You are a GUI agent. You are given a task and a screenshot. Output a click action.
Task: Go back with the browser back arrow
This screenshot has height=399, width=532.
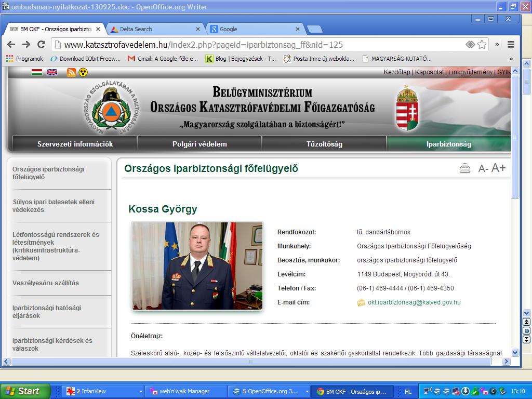[11, 45]
